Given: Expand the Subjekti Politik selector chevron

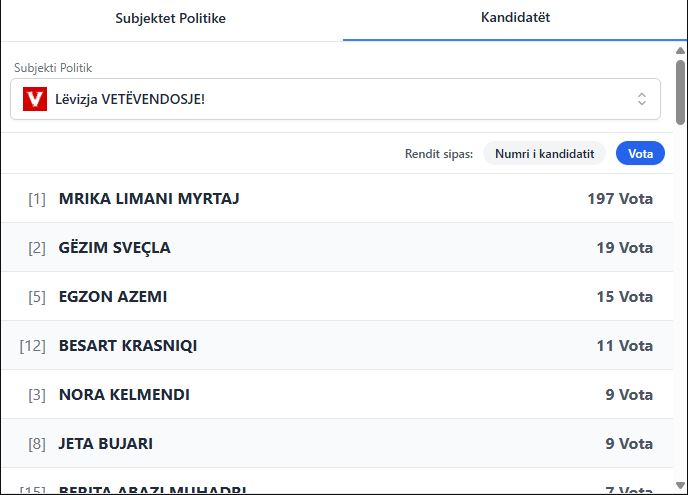Looking at the screenshot, I should click(642, 99).
